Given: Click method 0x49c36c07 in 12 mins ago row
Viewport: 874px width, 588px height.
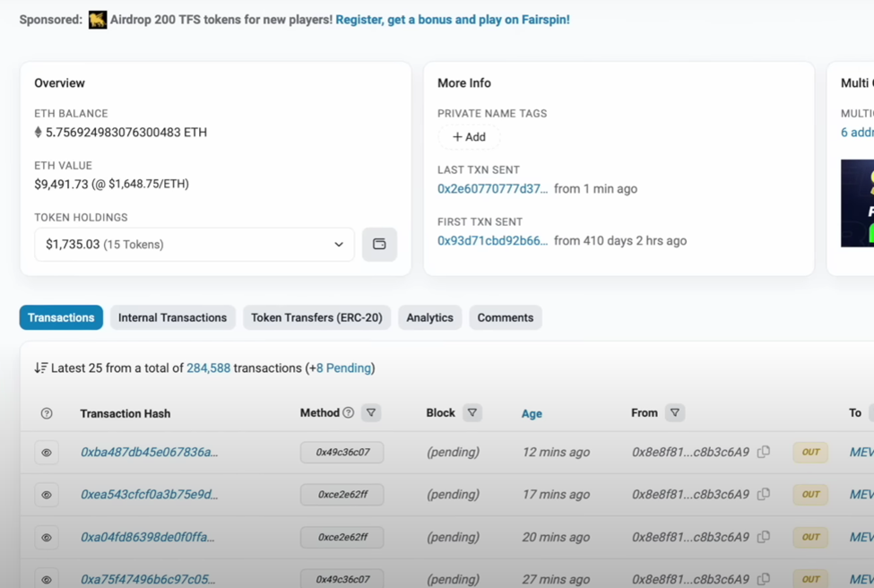Looking at the screenshot, I should point(342,453).
